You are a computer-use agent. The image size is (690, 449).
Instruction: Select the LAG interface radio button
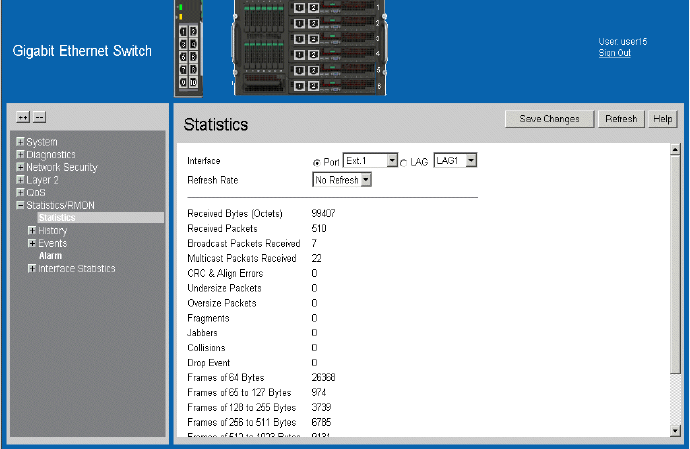click(404, 162)
